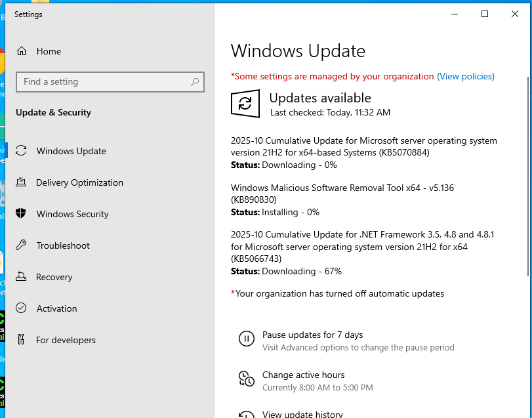Click the right-side scrollbar

[529, 131]
